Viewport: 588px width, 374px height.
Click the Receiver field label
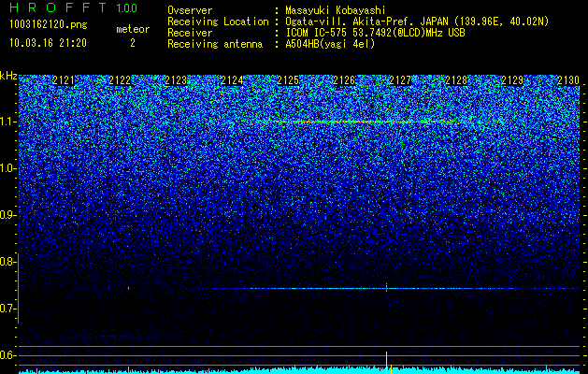point(190,33)
